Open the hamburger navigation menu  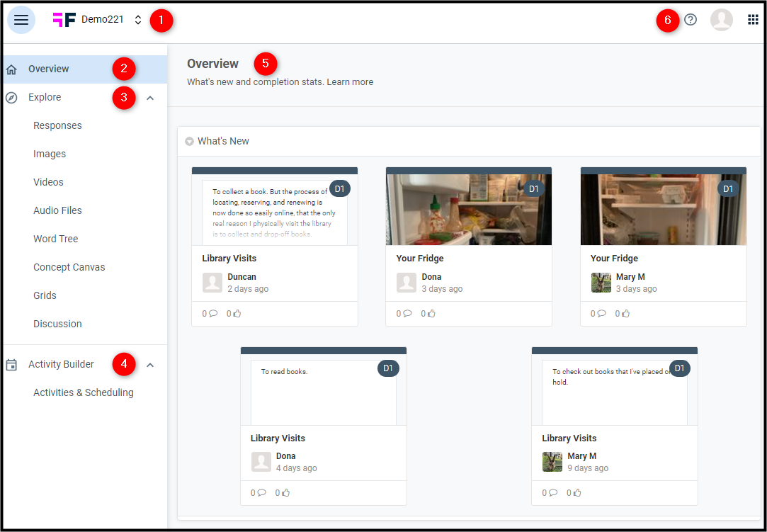click(21, 19)
